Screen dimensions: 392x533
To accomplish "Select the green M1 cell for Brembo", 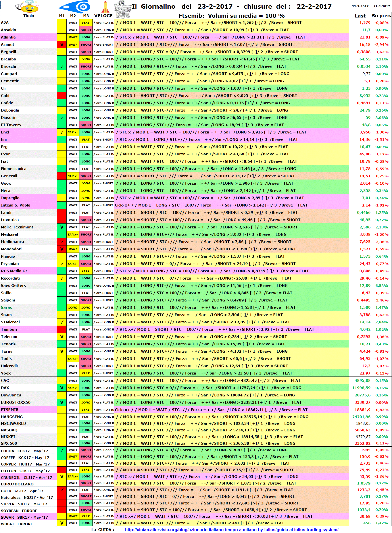I will click(x=62, y=59).
